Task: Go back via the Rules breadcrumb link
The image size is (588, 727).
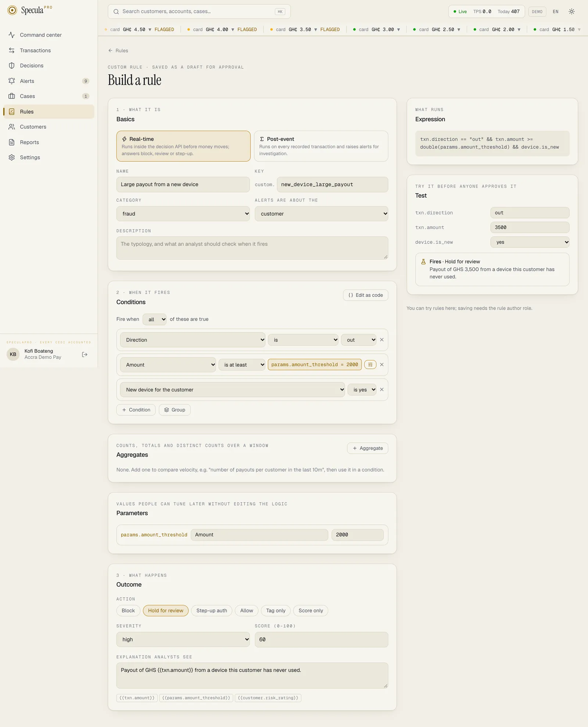Action: [x=118, y=51]
